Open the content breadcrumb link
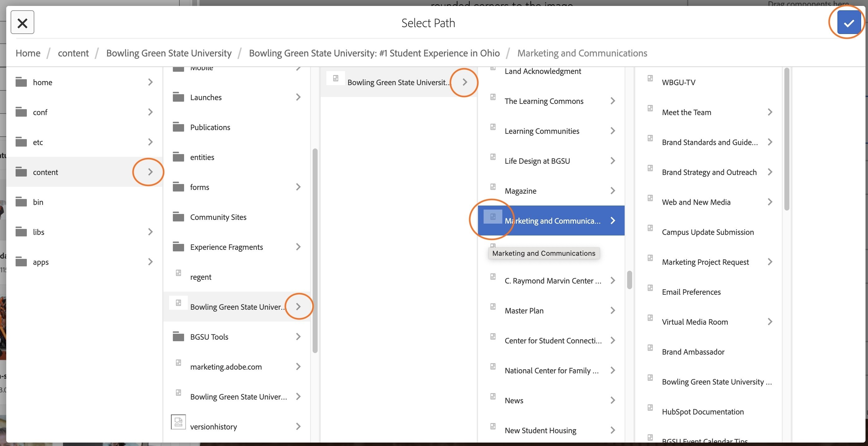This screenshot has height=446, width=868. pos(73,53)
